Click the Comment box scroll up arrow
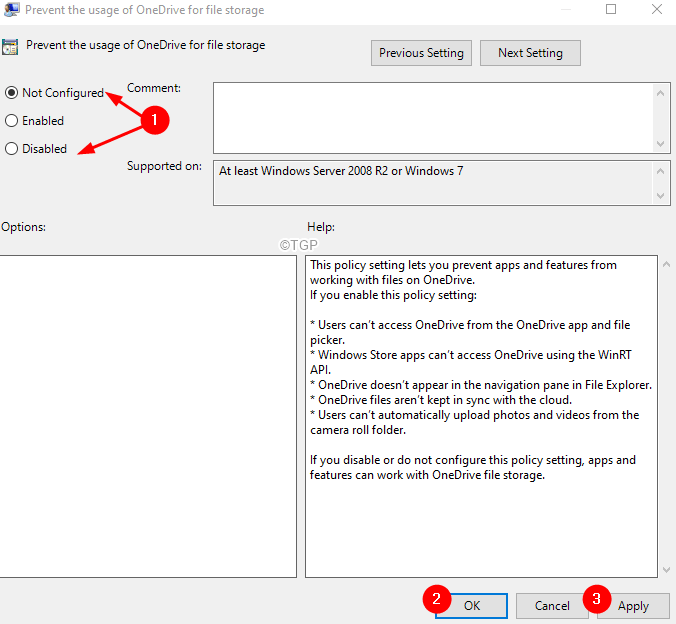 [x=660, y=93]
